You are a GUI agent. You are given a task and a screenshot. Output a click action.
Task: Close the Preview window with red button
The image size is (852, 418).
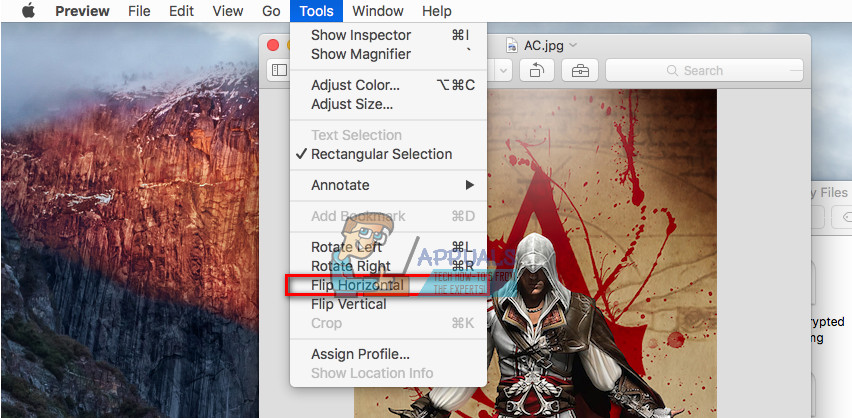(x=273, y=46)
